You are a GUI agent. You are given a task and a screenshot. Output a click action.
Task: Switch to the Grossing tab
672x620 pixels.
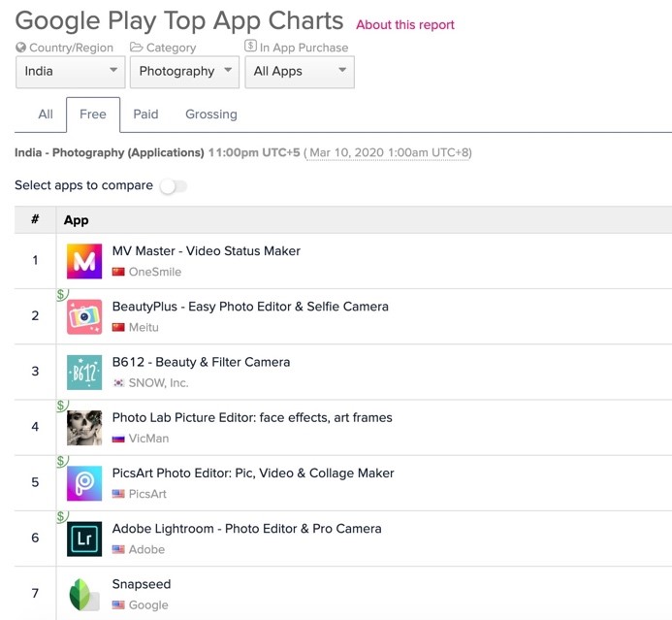coord(210,114)
